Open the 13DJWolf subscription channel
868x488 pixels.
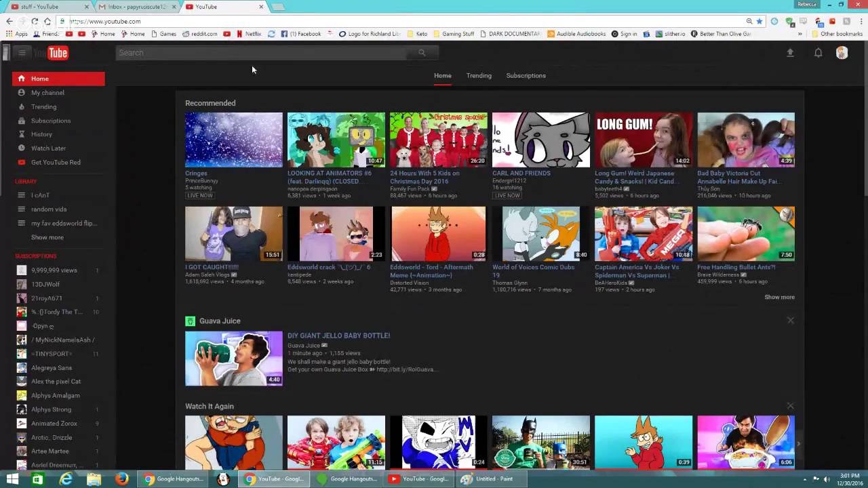point(45,284)
